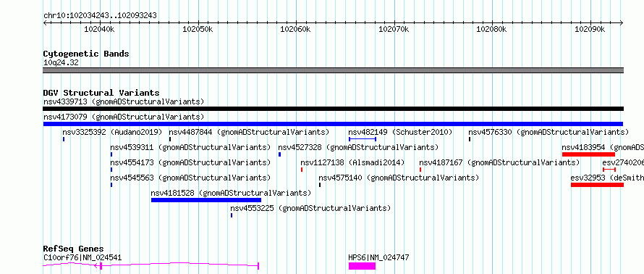This screenshot has height=274, width=644.
Task: Click the gray 10q24.32 cytogenetic band
Action: pyautogui.click(x=333, y=70)
